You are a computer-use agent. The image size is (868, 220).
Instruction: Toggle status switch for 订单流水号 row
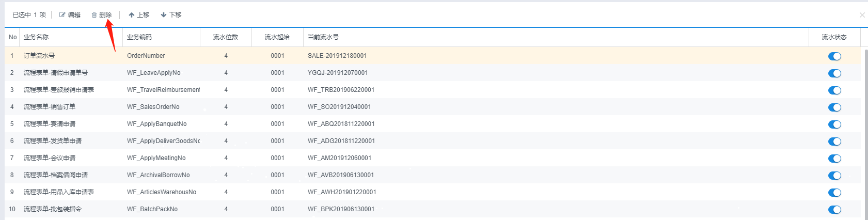click(834, 56)
